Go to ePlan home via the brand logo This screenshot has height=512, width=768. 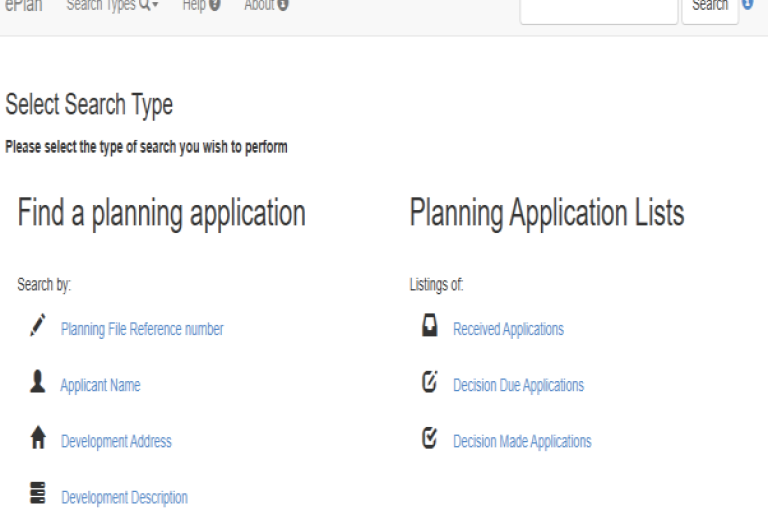[x=24, y=6]
